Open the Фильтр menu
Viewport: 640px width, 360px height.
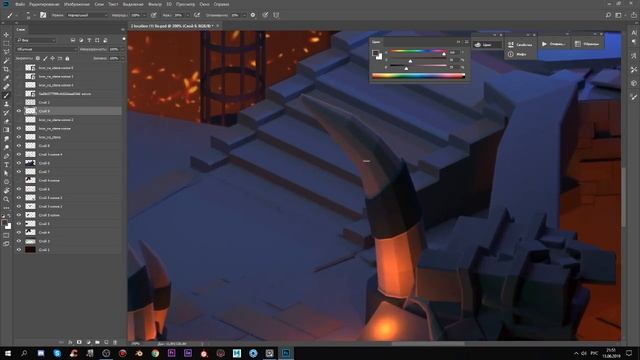coord(155,4)
